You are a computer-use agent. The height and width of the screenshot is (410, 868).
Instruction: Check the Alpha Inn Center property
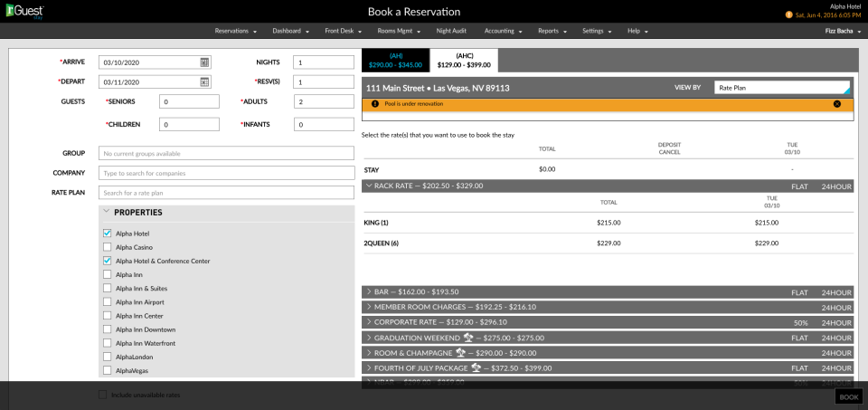click(108, 316)
